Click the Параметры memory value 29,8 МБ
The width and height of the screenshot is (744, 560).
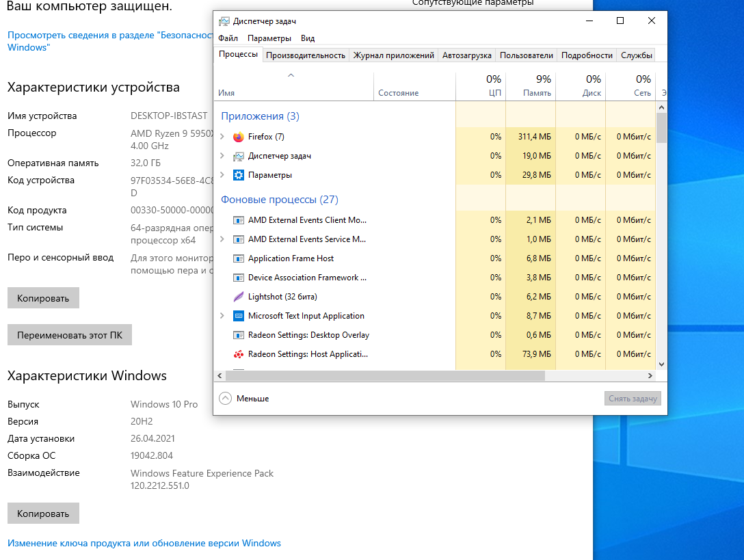(x=537, y=175)
